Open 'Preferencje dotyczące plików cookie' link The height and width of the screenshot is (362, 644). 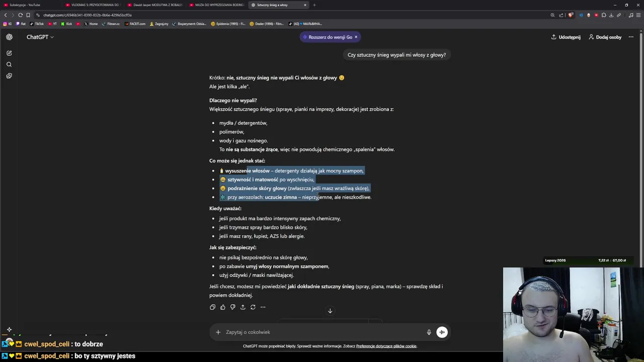click(x=386, y=346)
